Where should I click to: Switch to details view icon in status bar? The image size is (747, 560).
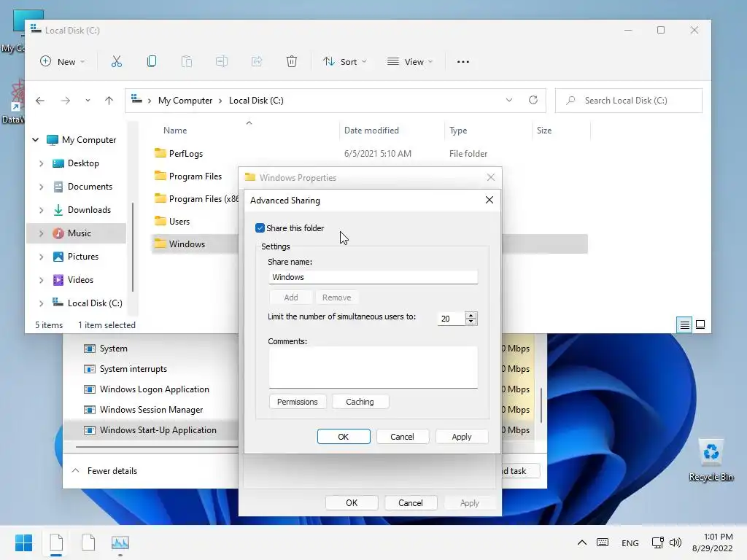click(x=684, y=324)
